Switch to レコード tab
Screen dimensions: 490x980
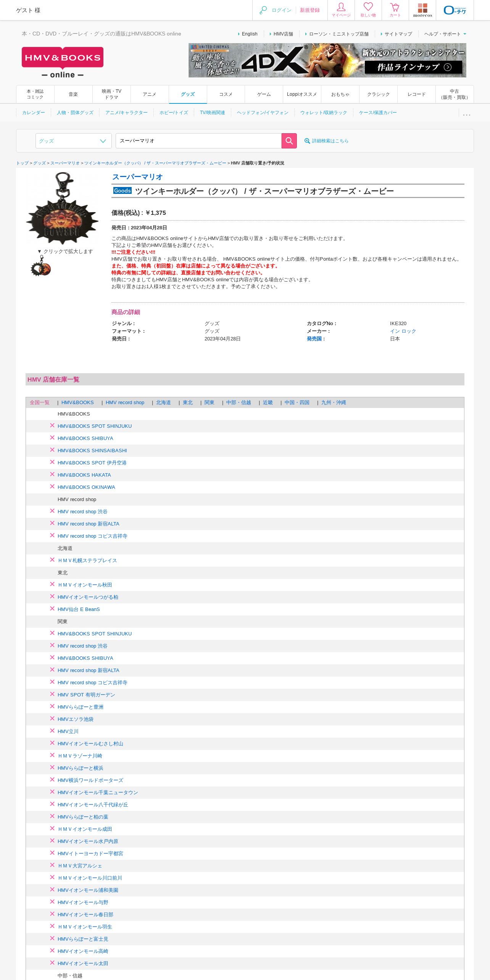pos(416,94)
